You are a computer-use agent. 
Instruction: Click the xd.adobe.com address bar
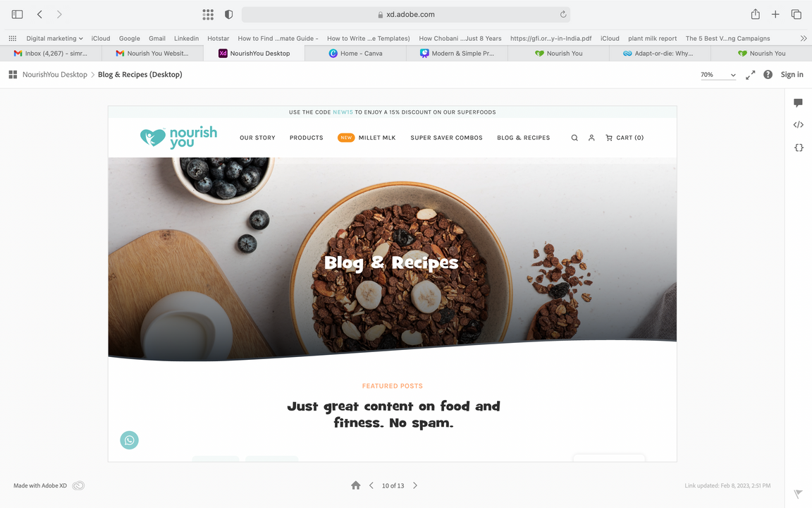tap(406, 15)
